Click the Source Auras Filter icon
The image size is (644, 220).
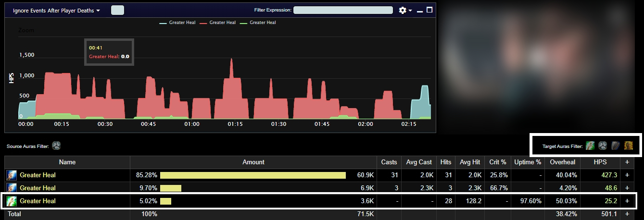pos(56,146)
